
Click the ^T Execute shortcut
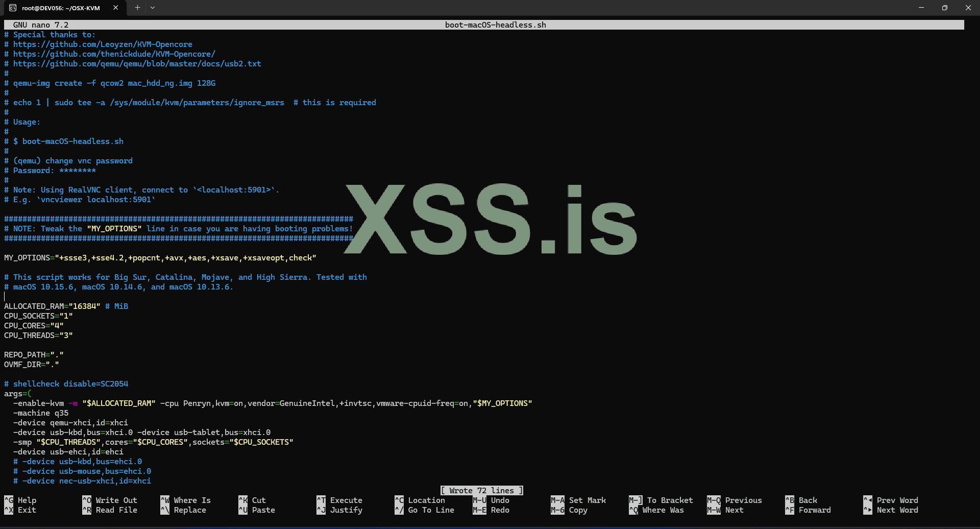[339, 500]
